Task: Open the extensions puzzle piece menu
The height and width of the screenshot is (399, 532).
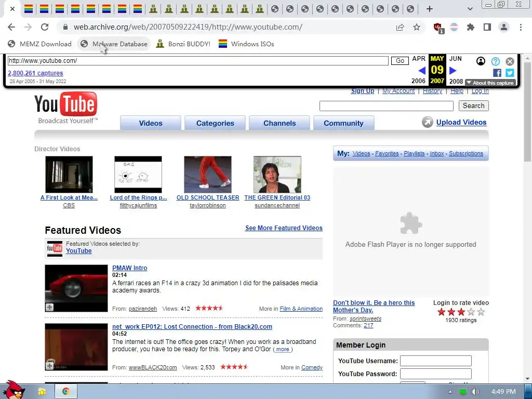Action: pos(471,27)
